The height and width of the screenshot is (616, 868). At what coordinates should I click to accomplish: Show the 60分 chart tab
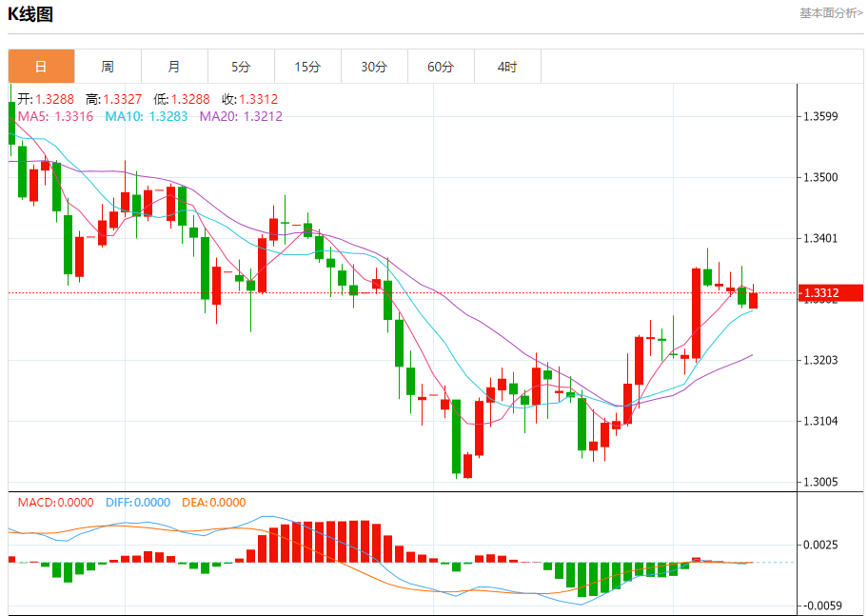(441, 67)
